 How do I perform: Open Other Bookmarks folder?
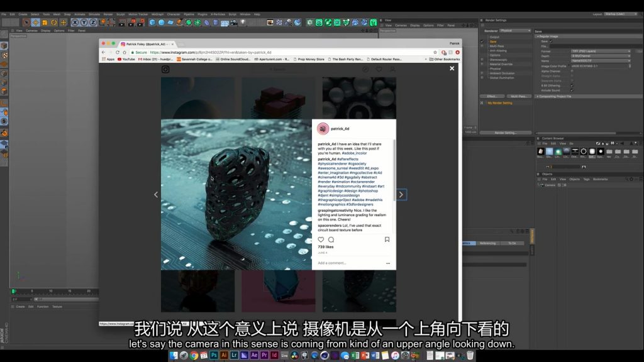point(445,59)
